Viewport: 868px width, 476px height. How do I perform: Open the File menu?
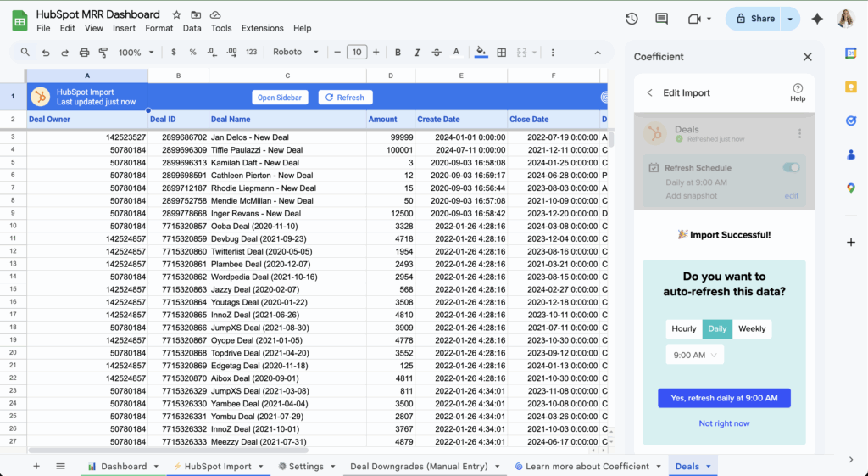pyautogui.click(x=43, y=28)
